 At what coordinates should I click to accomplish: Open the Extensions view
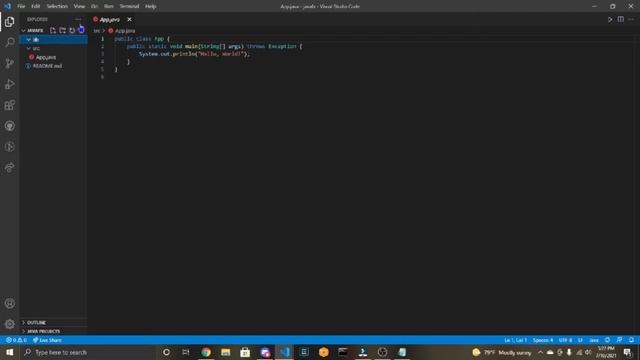(9, 105)
